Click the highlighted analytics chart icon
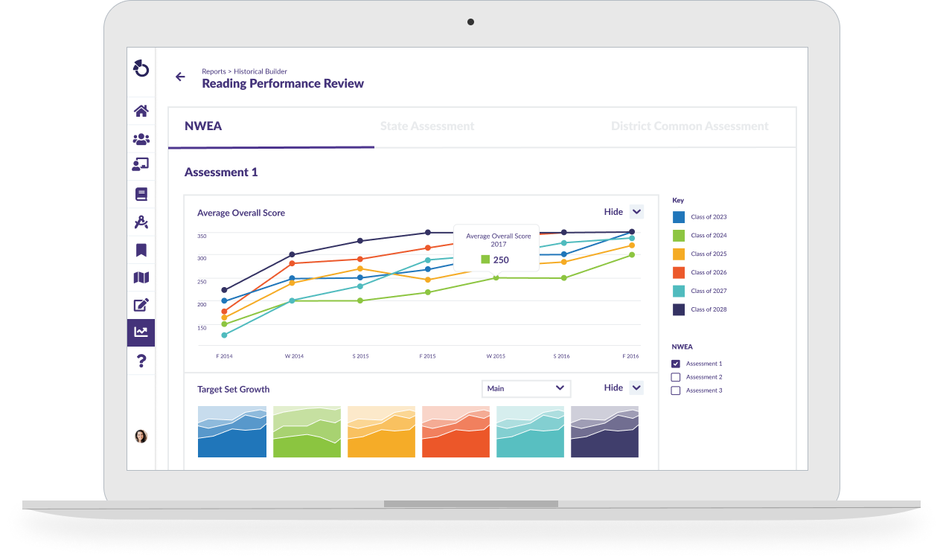 (141, 332)
